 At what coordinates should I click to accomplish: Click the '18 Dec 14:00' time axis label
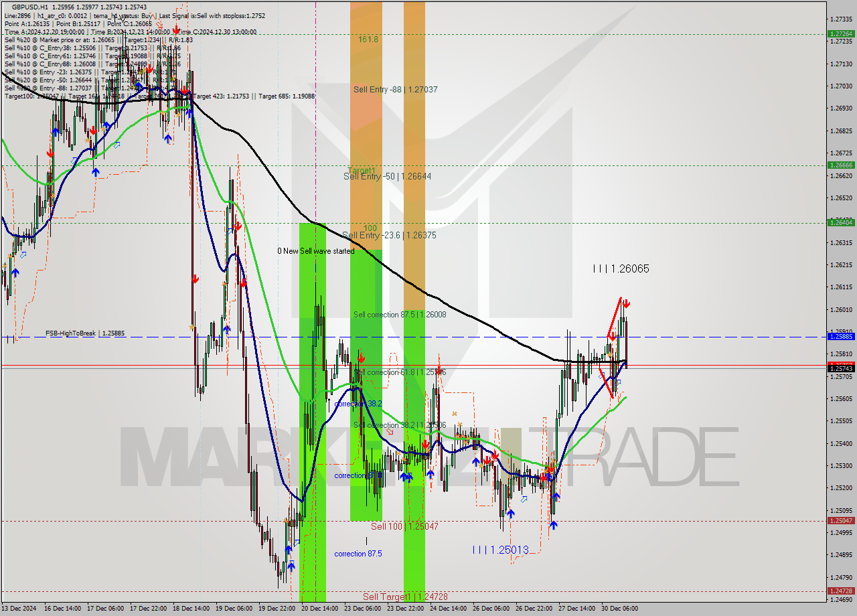191,609
